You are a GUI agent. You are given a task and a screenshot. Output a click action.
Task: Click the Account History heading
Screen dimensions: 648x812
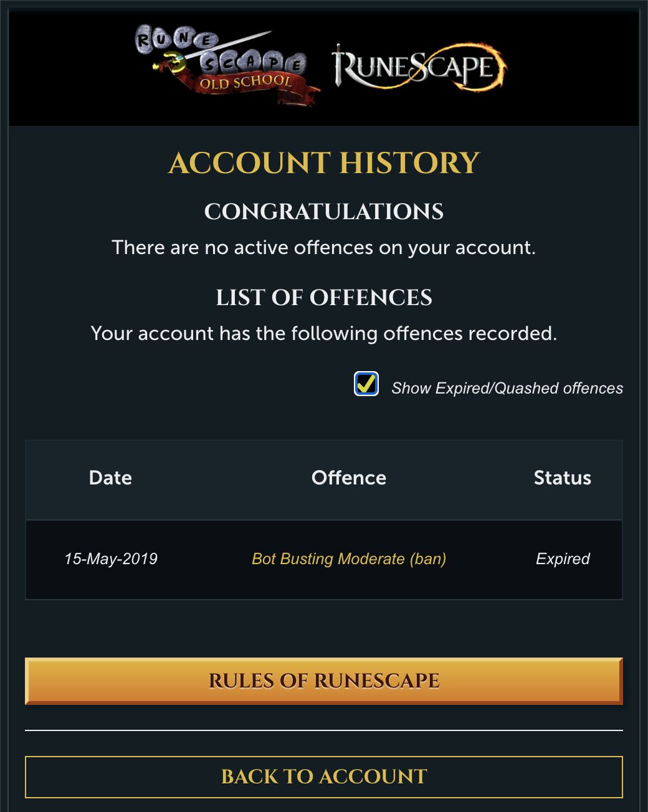click(324, 163)
